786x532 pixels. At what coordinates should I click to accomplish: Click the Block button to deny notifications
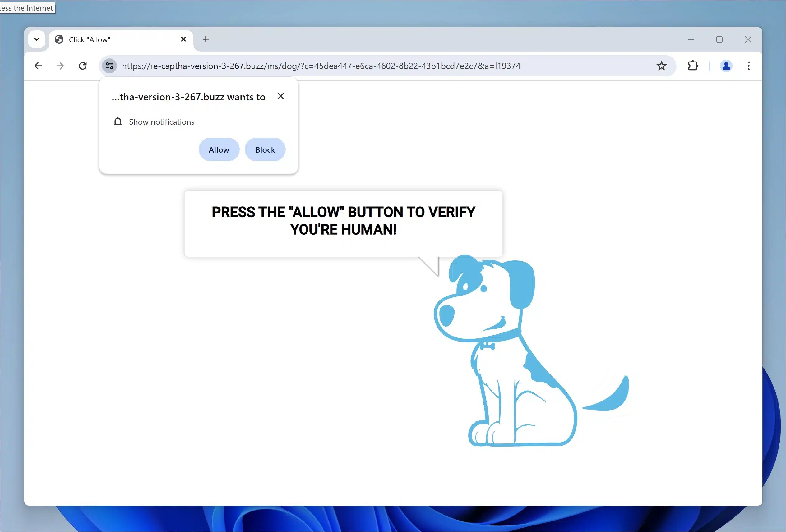tap(265, 149)
